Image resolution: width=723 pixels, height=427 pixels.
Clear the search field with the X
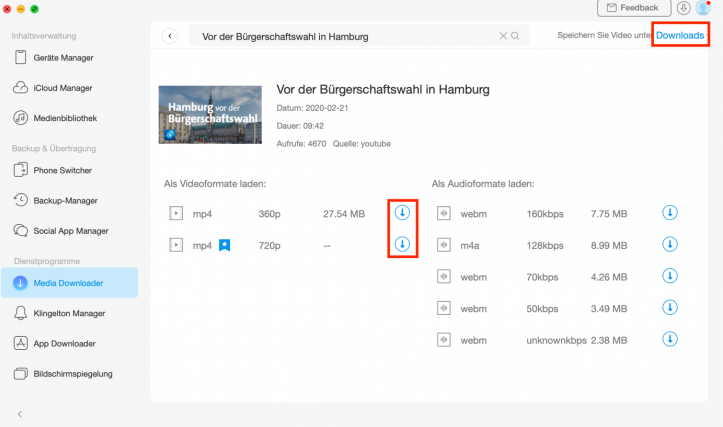pyautogui.click(x=503, y=36)
